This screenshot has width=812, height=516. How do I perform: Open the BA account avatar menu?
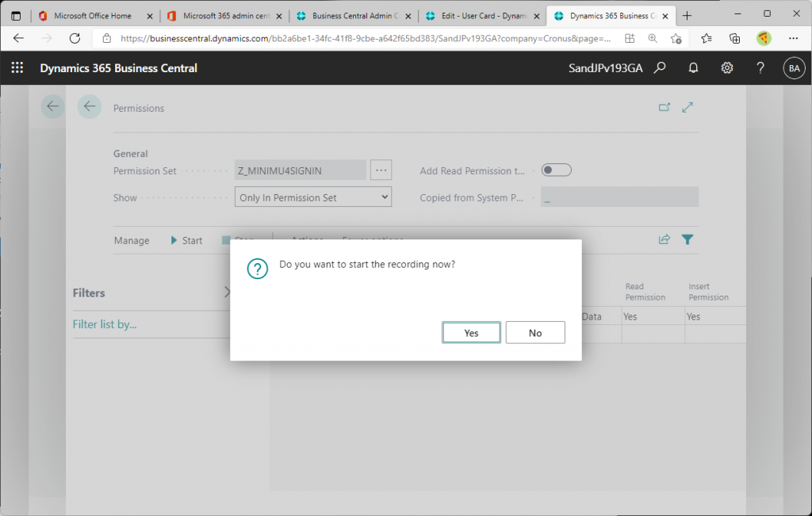pyautogui.click(x=794, y=68)
